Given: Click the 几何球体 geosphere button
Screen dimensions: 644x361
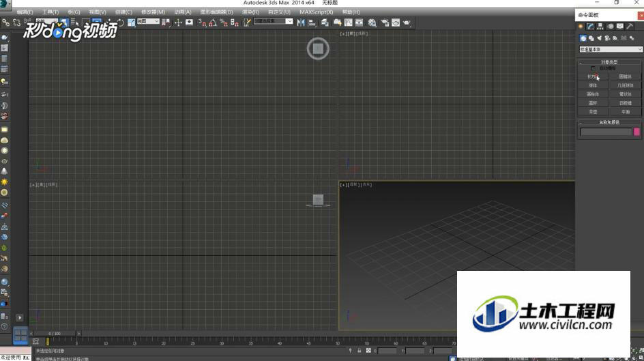Looking at the screenshot, I should [x=625, y=85].
